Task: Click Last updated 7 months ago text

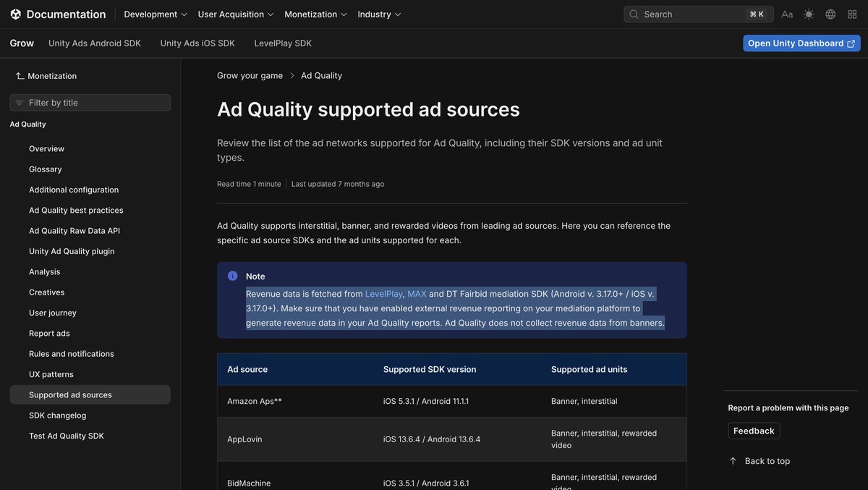Action: (x=338, y=184)
